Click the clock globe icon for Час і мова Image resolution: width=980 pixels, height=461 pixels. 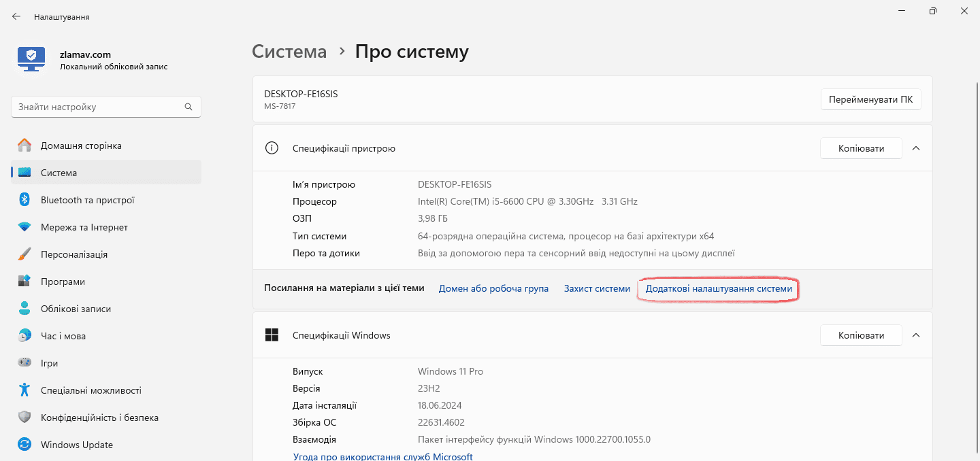pyautogui.click(x=24, y=336)
